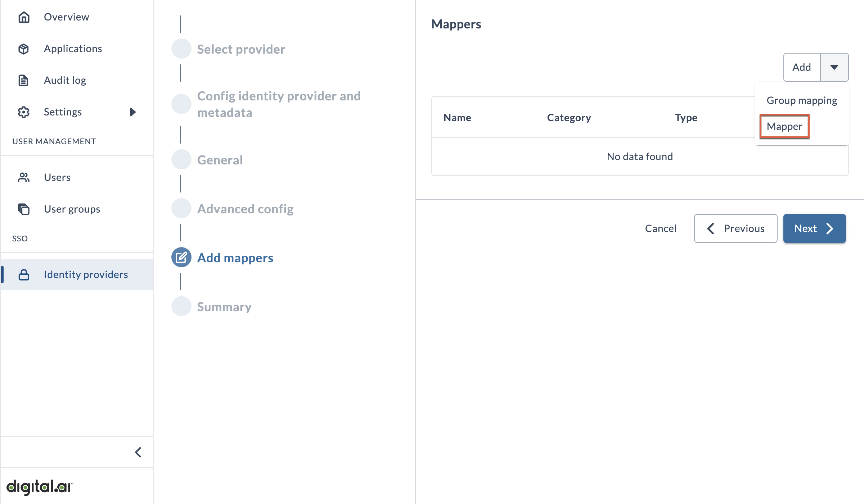Click the Name column header
This screenshot has width=864, height=504.
(x=457, y=118)
